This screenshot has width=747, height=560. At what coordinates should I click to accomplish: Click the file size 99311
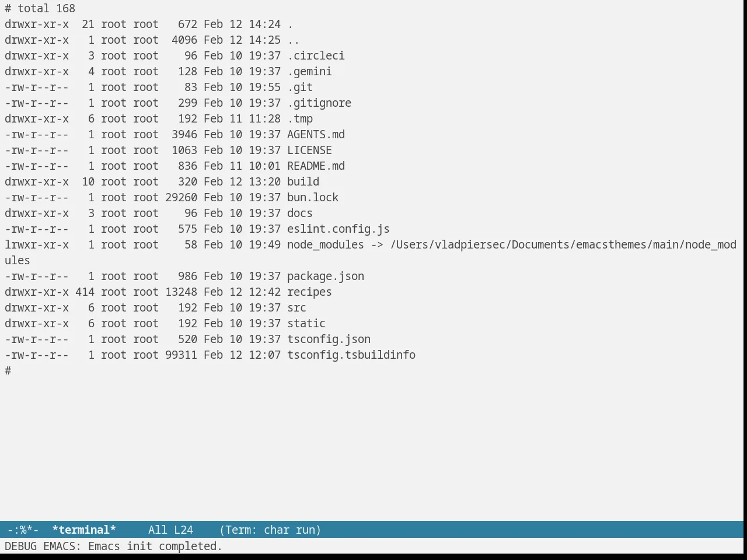point(181,355)
